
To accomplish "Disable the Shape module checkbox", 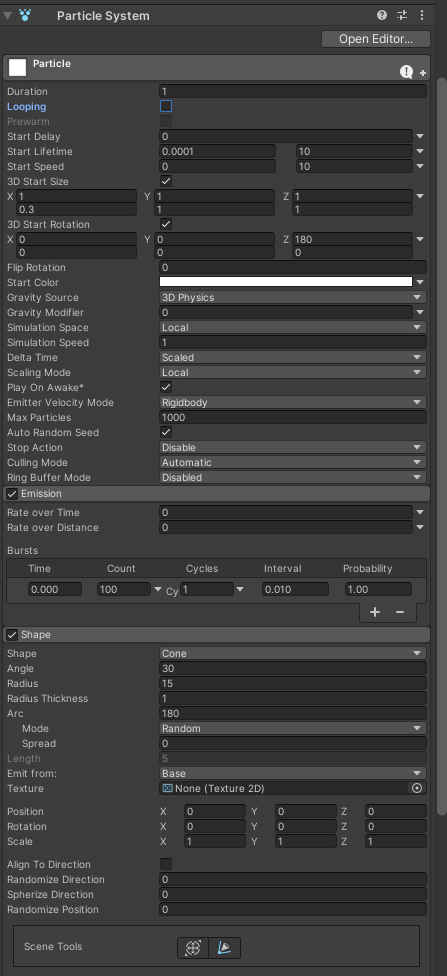I will click(12, 635).
